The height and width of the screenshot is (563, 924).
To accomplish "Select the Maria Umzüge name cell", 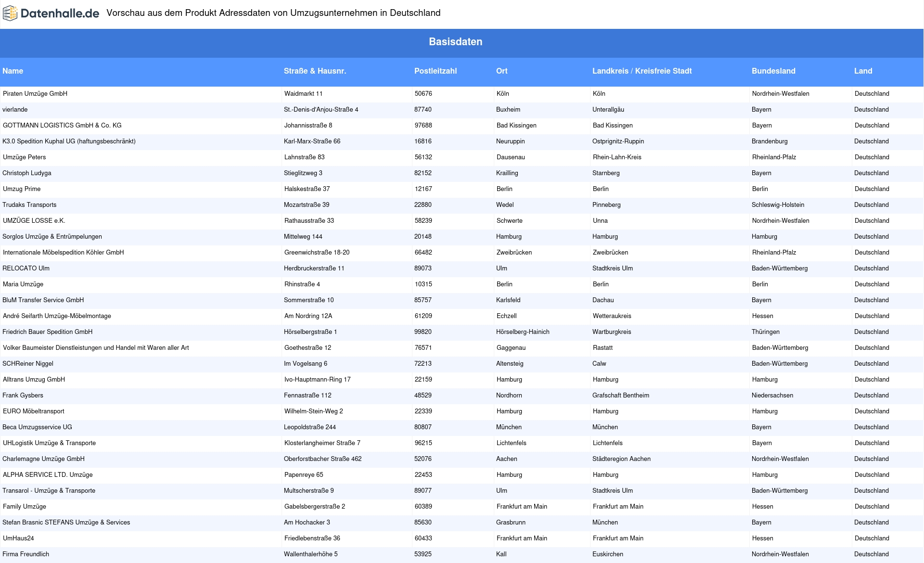I will [x=23, y=284].
